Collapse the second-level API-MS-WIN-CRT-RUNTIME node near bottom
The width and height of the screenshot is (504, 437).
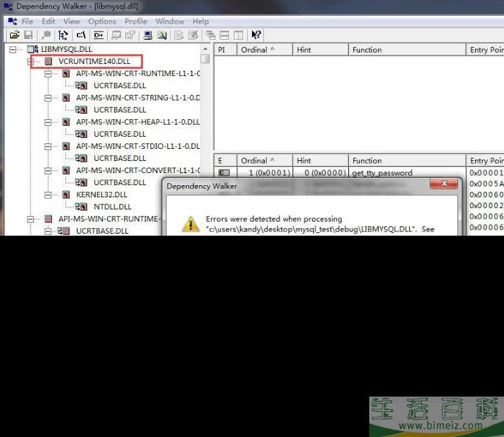click(30, 220)
